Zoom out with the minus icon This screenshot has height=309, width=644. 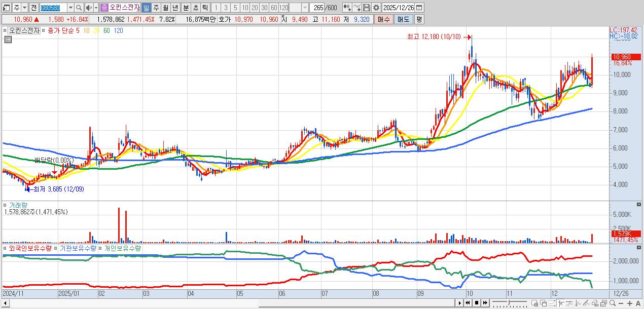pyautogui.click(x=621, y=303)
